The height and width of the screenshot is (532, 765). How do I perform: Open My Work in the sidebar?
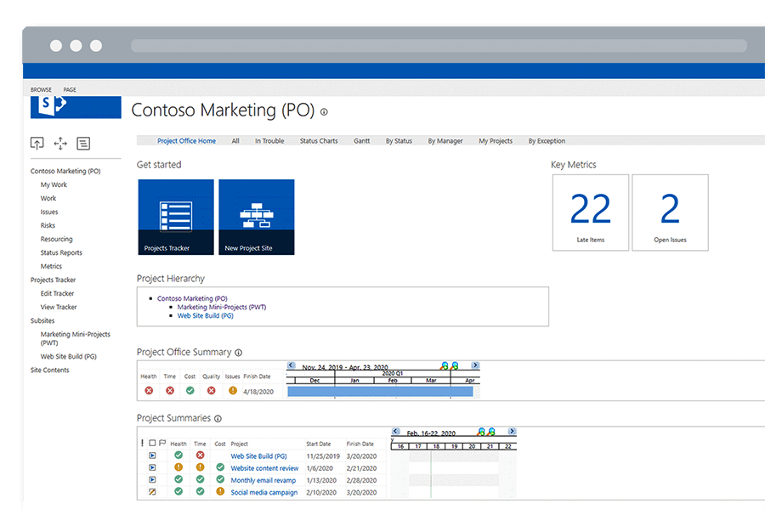54,184
